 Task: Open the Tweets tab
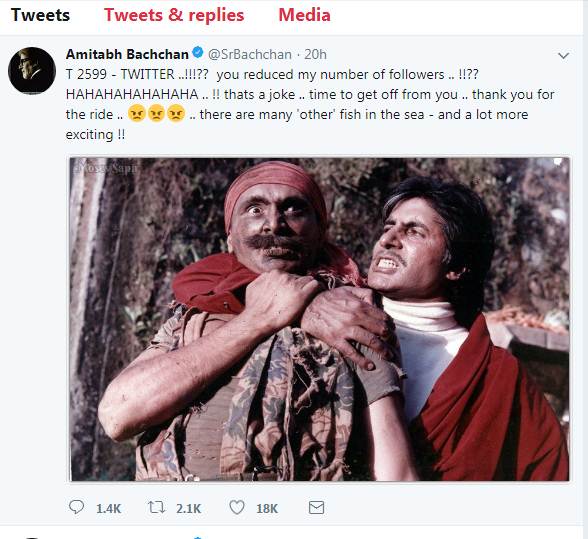tap(40, 15)
